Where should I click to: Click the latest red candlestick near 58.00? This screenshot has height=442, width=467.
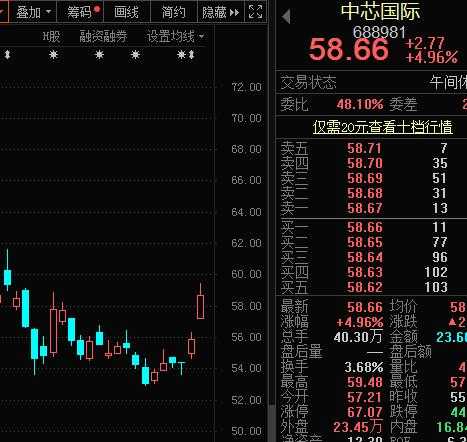click(x=200, y=307)
